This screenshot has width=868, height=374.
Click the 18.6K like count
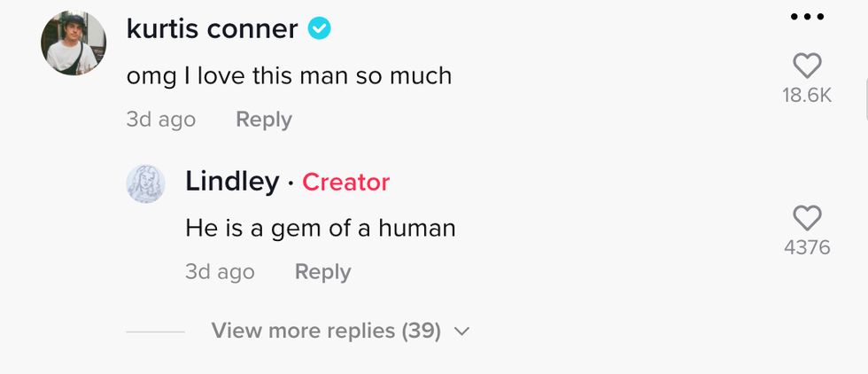[x=807, y=96]
